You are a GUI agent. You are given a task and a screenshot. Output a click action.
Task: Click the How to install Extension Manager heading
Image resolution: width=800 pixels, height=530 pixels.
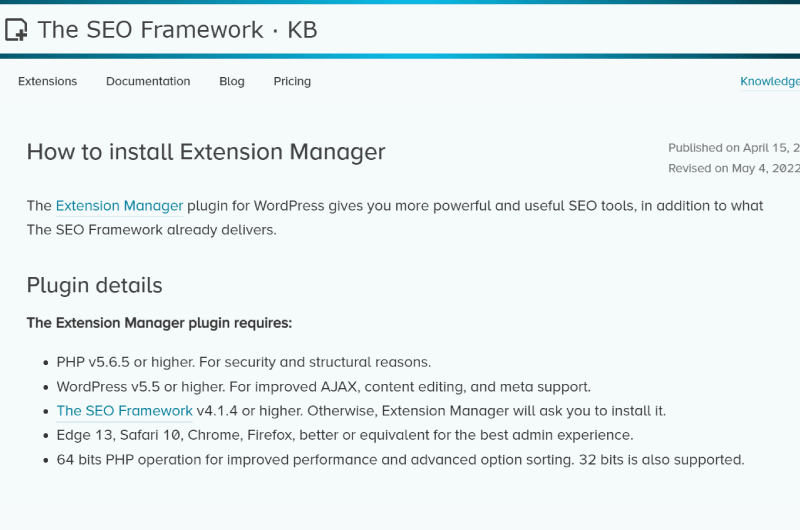(x=206, y=152)
